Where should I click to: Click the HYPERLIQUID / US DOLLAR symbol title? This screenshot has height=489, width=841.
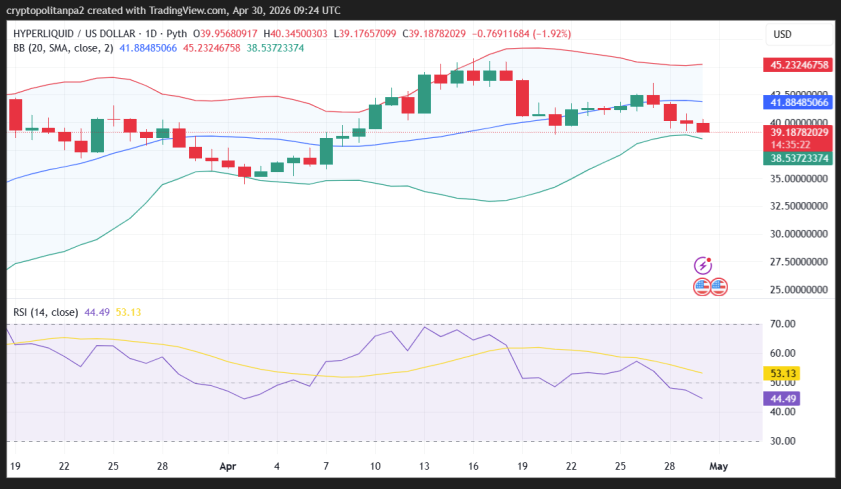click(x=74, y=34)
